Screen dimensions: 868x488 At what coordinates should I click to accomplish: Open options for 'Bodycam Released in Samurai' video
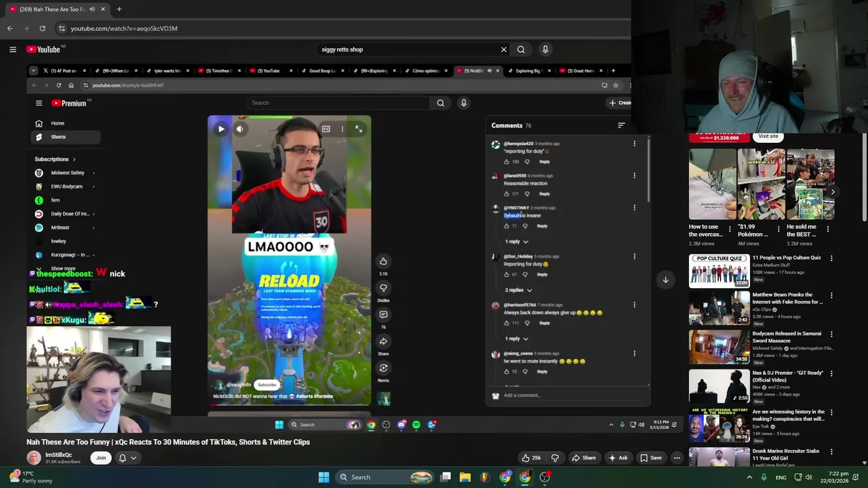[831, 334]
